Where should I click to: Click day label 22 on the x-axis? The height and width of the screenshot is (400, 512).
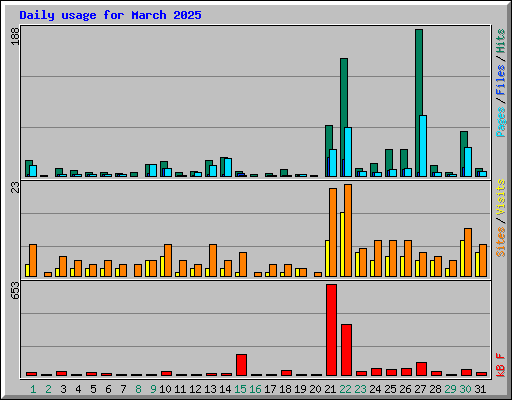(x=345, y=389)
